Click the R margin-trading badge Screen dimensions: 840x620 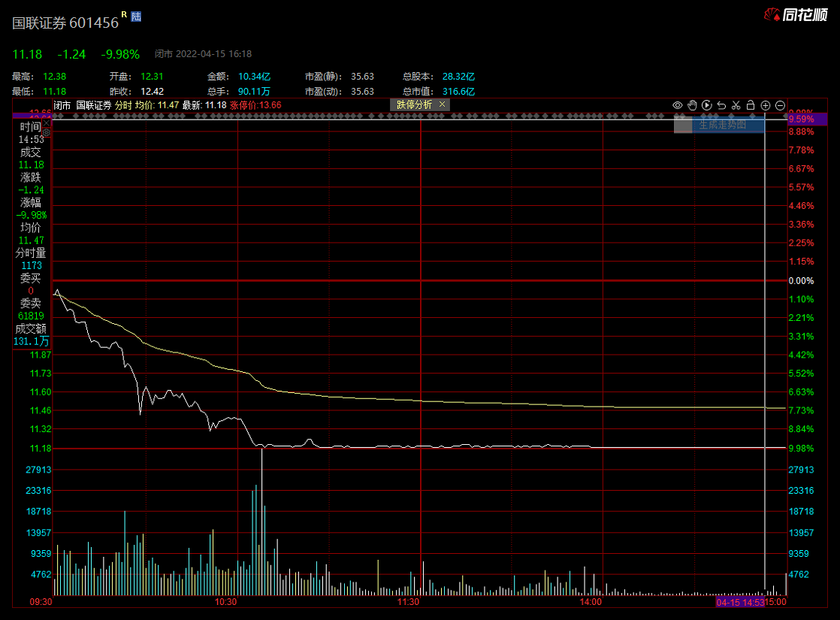tap(124, 14)
